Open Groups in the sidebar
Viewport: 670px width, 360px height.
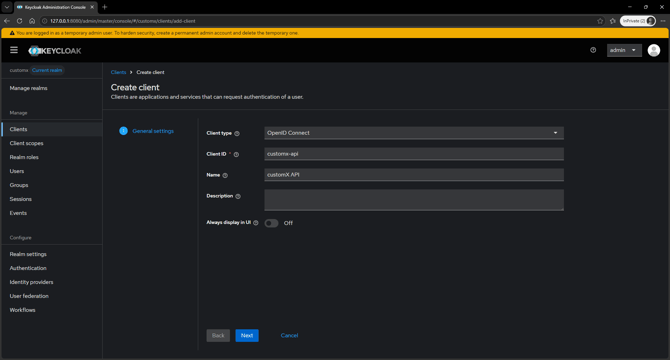51,185
